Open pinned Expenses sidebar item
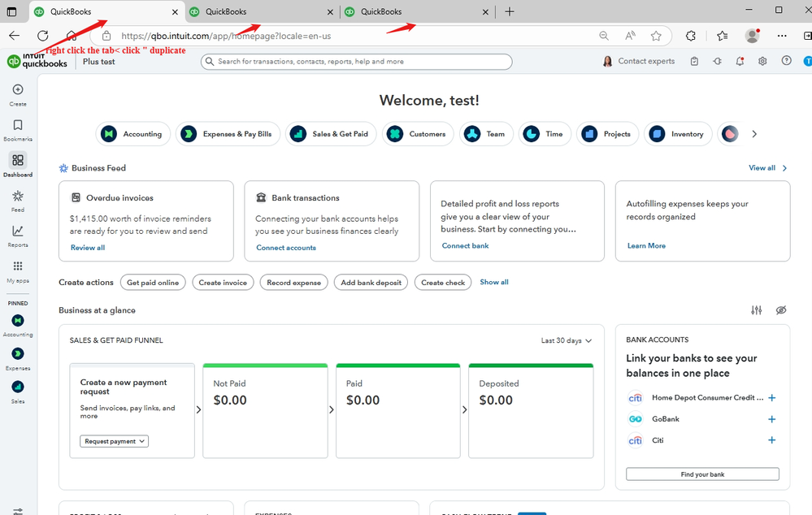The height and width of the screenshot is (515, 812). [18, 359]
